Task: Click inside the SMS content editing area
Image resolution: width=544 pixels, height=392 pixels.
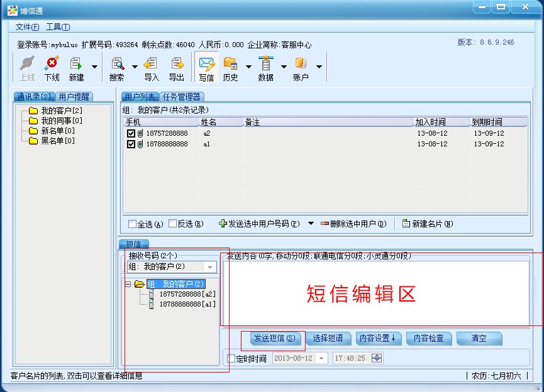Action: (377, 292)
